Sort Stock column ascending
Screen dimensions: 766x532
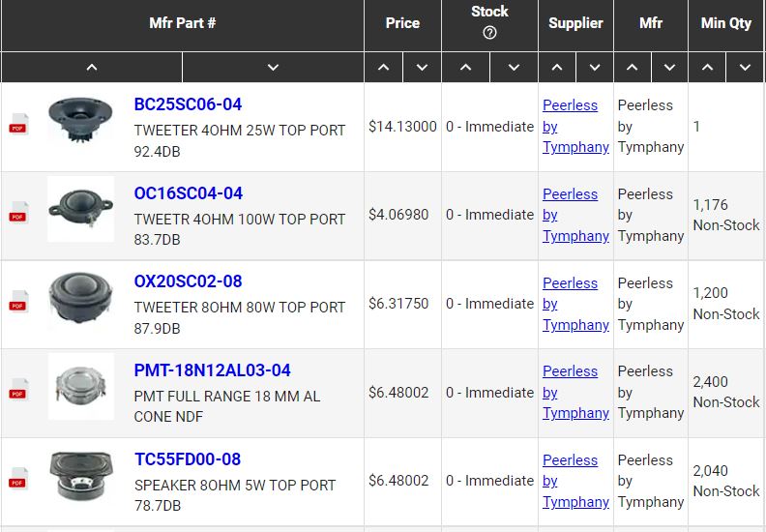[x=465, y=68]
